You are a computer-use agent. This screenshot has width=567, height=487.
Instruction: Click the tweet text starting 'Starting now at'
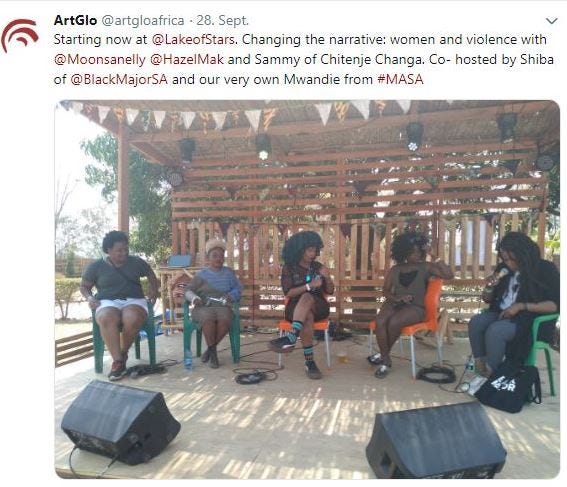304,59
